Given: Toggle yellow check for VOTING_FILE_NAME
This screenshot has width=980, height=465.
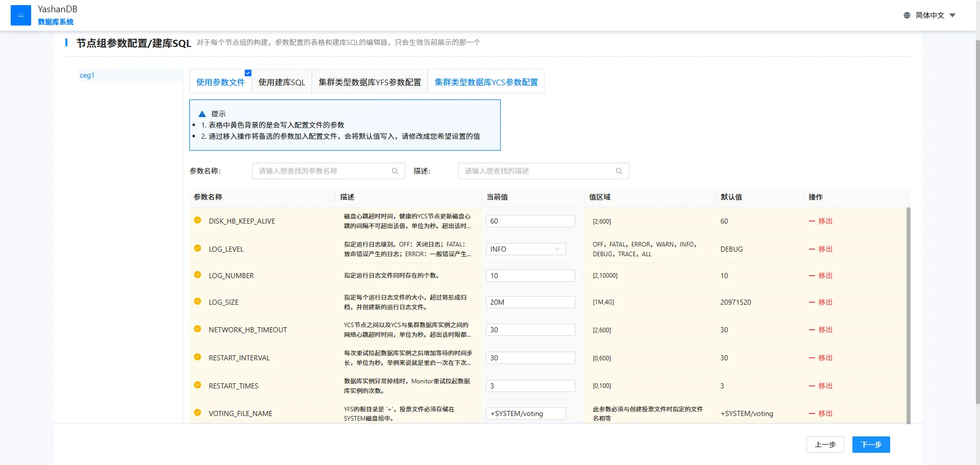Looking at the screenshot, I should pos(198,413).
